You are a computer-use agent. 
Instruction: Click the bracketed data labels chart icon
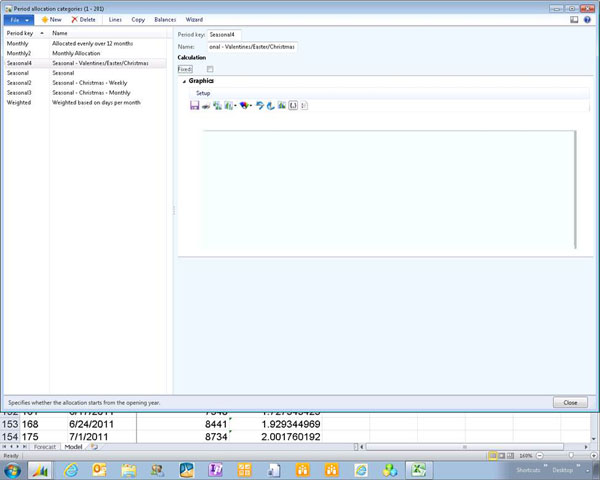click(293, 106)
